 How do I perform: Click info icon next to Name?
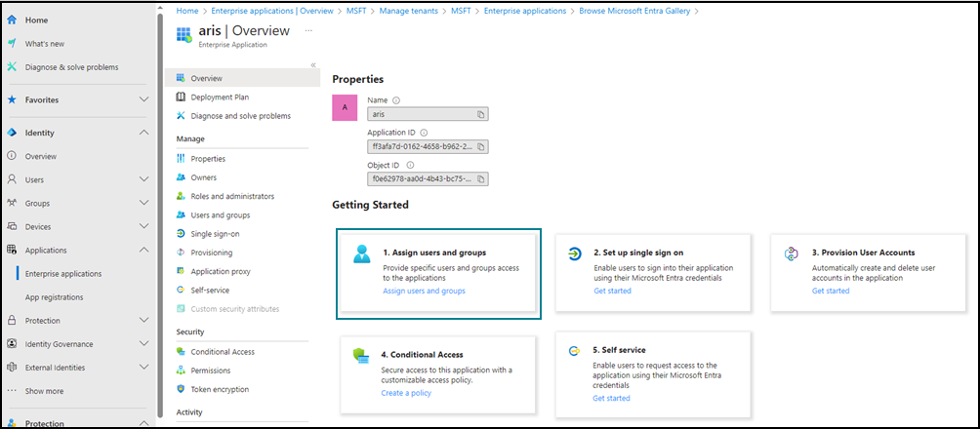point(396,99)
